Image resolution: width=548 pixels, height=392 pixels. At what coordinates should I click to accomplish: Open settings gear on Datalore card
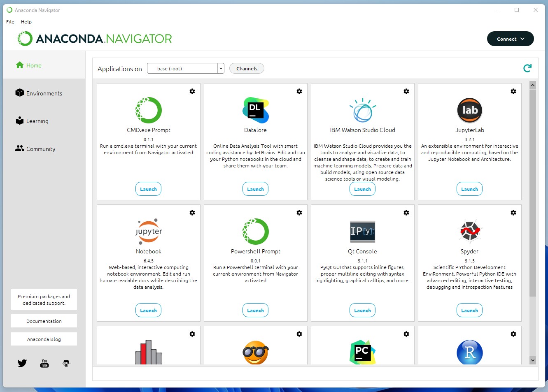(299, 91)
